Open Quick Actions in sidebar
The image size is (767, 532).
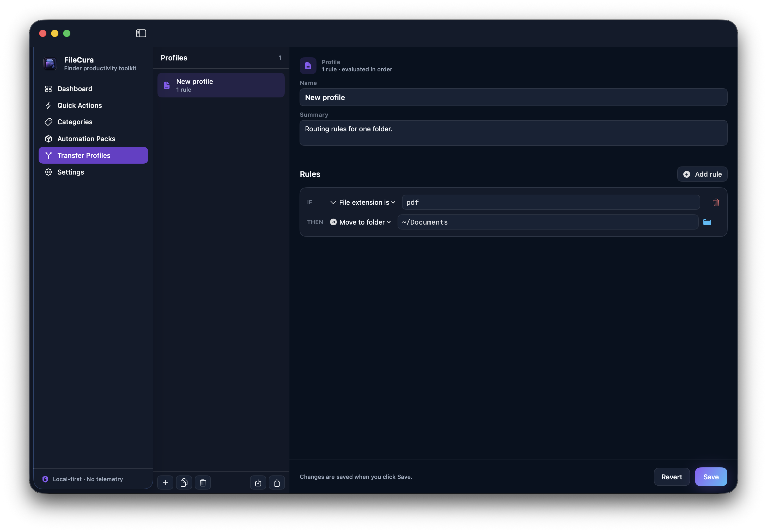click(93, 105)
